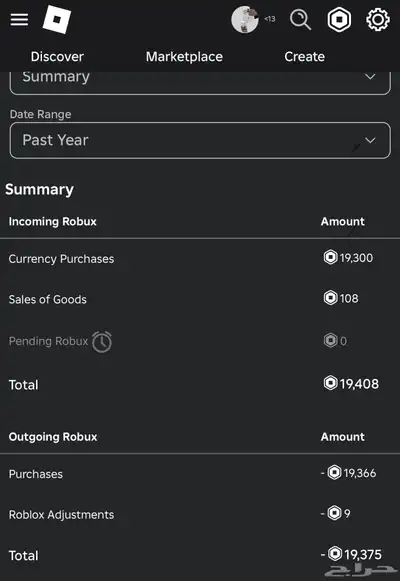Open settings gear icon
This screenshot has height=581, width=400.
pyautogui.click(x=378, y=19)
